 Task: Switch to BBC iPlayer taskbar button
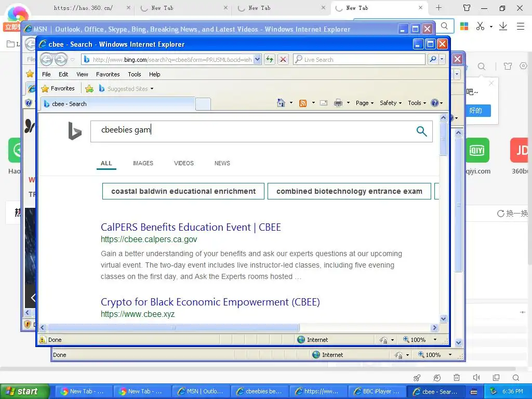377,392
